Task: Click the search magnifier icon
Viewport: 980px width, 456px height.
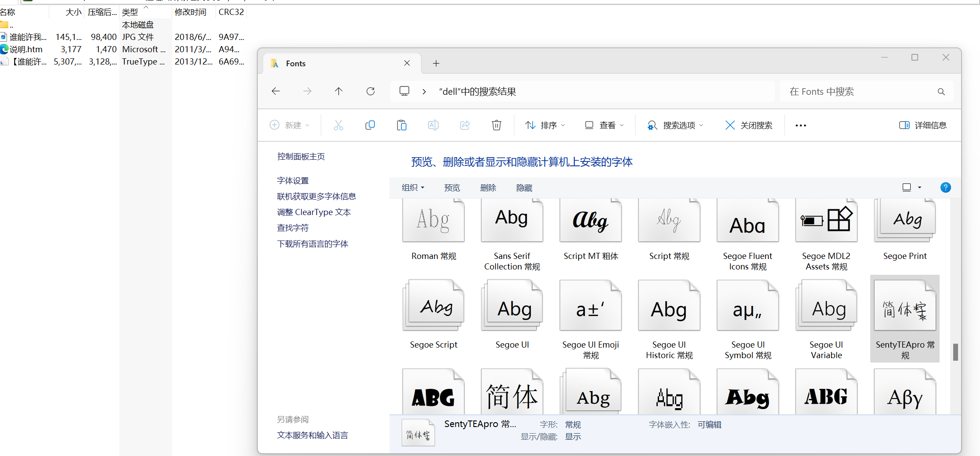Action: [941, 92]
